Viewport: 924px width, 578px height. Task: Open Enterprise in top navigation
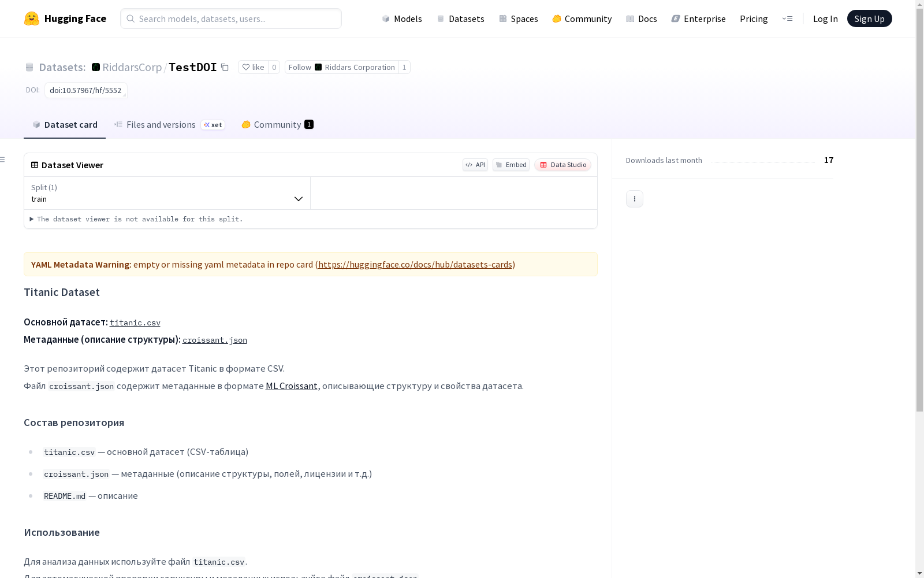[699, 18]
